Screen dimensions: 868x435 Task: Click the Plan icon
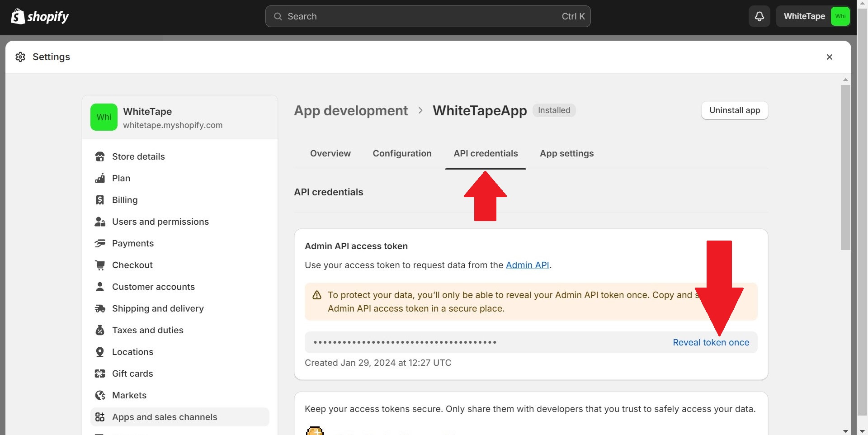click(x=100, y=178)
